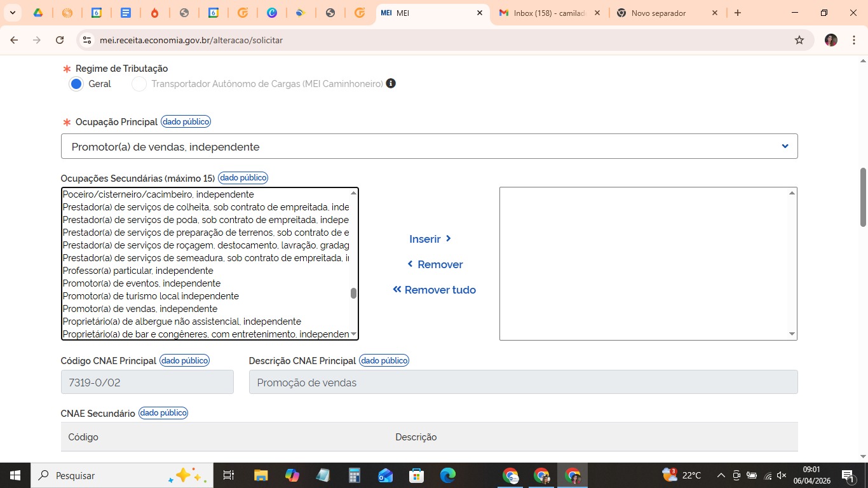Select Promotor(a) de eventos, independente
Screen dimensions: 868x488
pos(142,283)
